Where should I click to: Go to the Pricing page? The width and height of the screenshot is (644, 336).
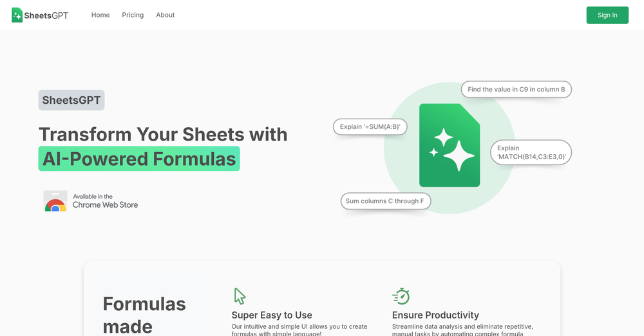tap(133, 15)
